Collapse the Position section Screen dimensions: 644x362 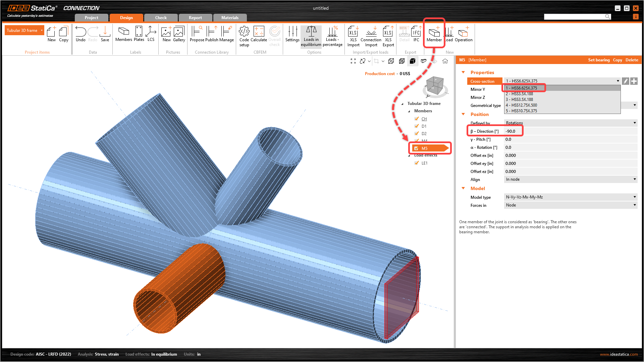(x=463, y=114)
